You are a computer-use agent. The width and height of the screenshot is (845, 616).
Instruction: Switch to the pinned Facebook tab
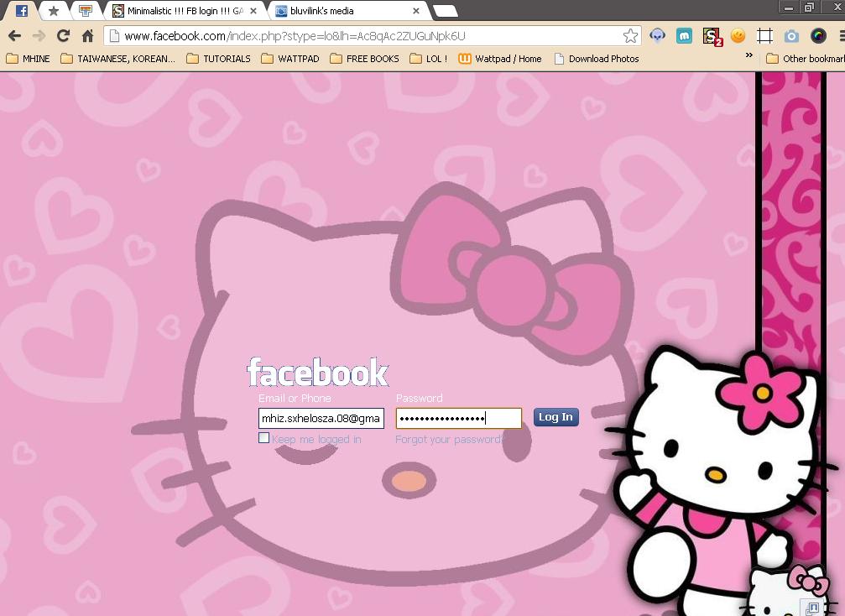22,10
